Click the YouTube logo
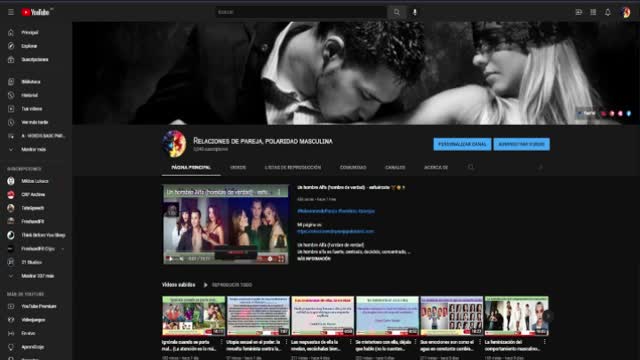Viewport: 640px width, 360px height. (x=36, y=12)
